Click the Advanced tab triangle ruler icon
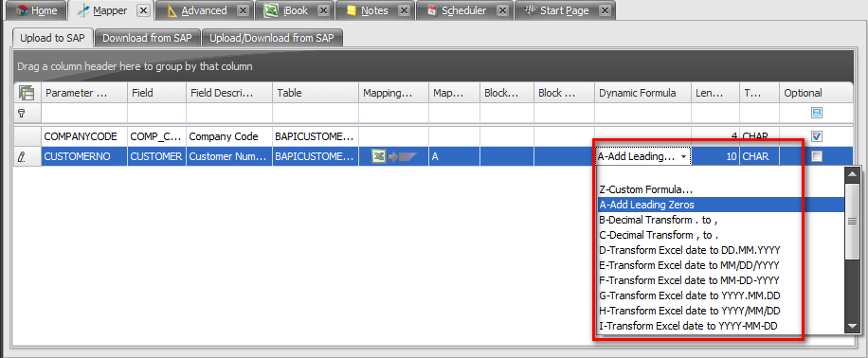868x358 pixels. tap(172, 10)
